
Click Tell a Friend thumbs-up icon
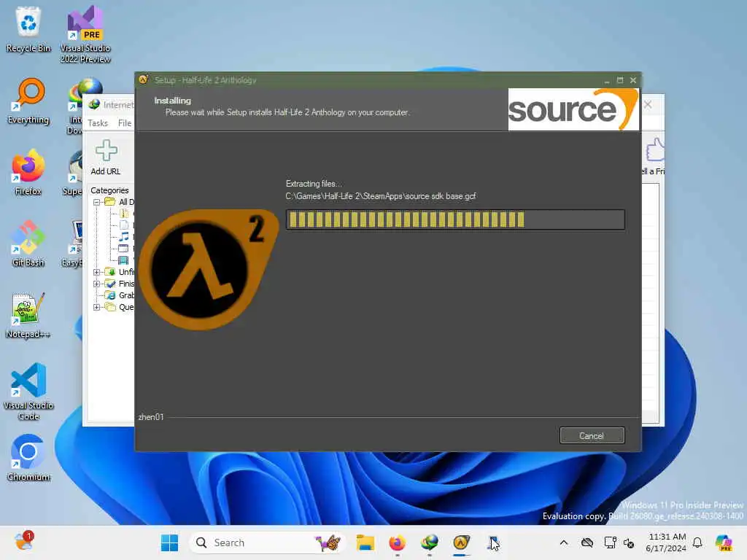655,150
